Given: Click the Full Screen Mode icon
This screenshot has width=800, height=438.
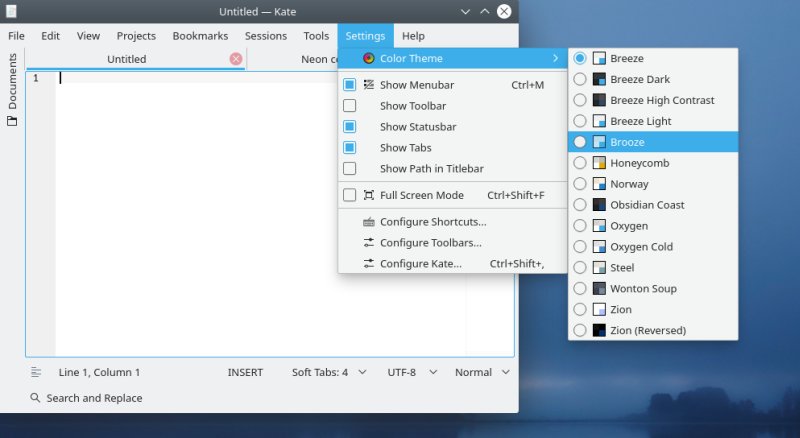Looking at the screenshot, I should click(x=369, y=195).
